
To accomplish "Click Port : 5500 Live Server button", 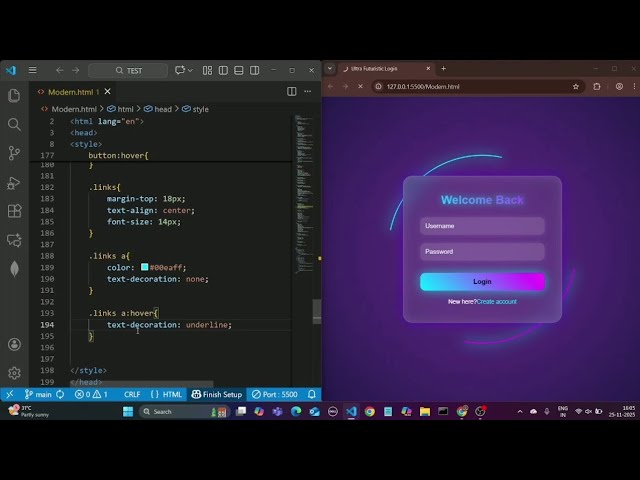I will click(274, 394).
